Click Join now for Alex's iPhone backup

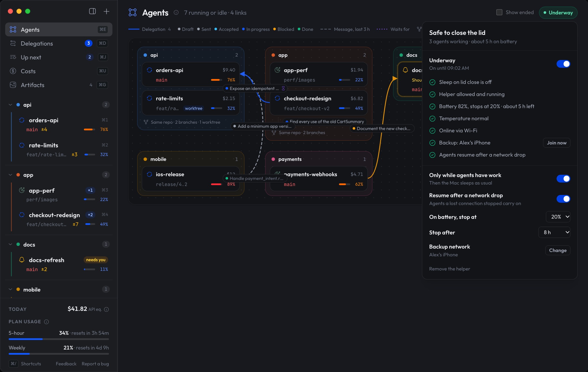click(557, 143)
